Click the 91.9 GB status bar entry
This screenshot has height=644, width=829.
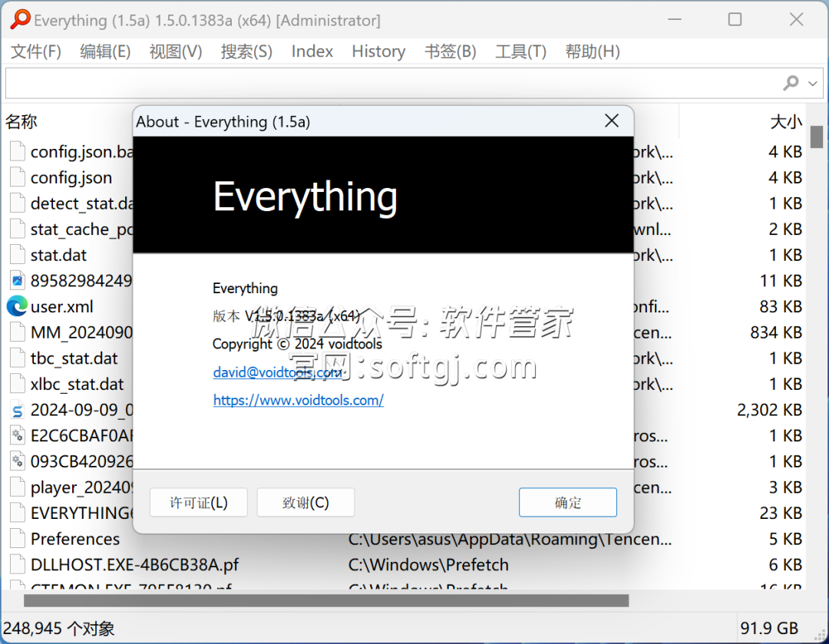tap(769, 628)
